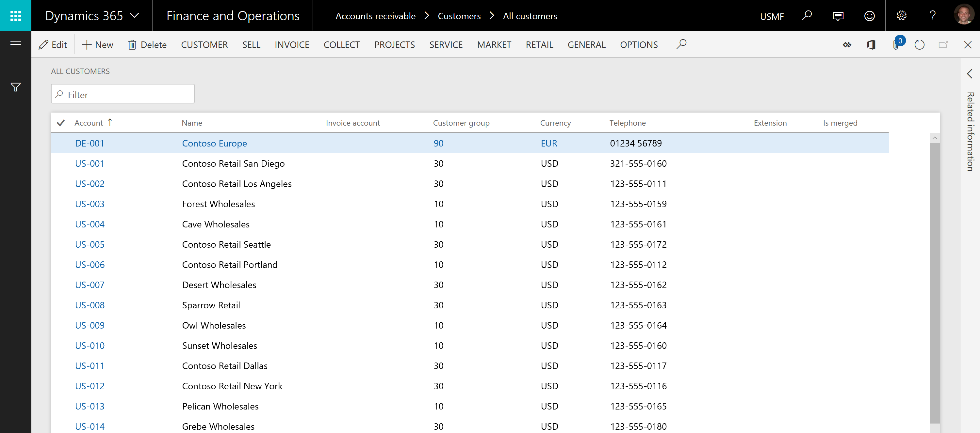This screenshot has height=433, width=980.
Task: Toggle the row checkbox for DE-001
Action: pos(61,143)
